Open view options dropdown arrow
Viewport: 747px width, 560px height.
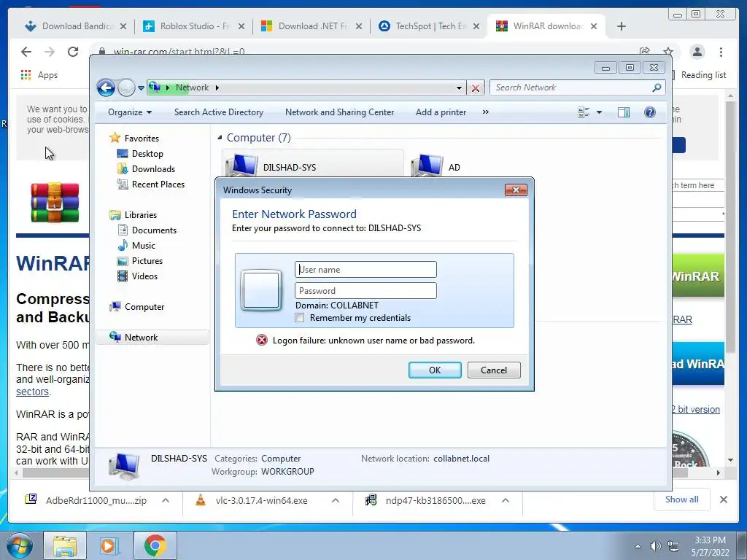click(x=599, y=112)
